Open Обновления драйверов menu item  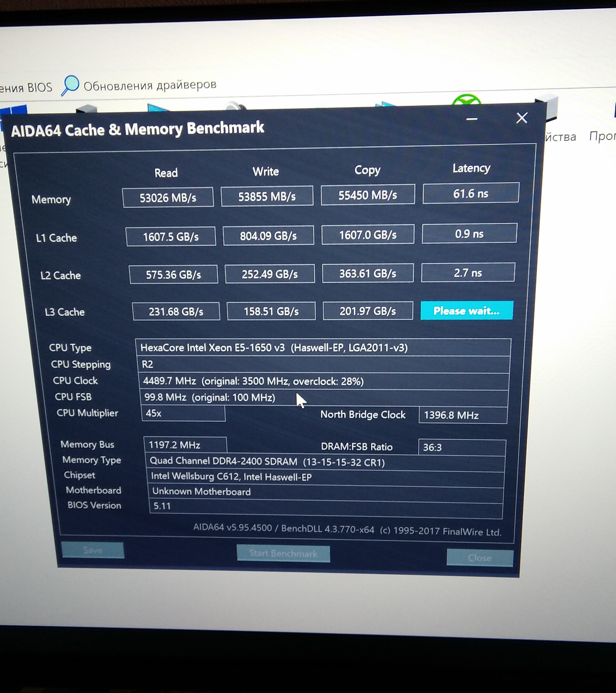150,85
